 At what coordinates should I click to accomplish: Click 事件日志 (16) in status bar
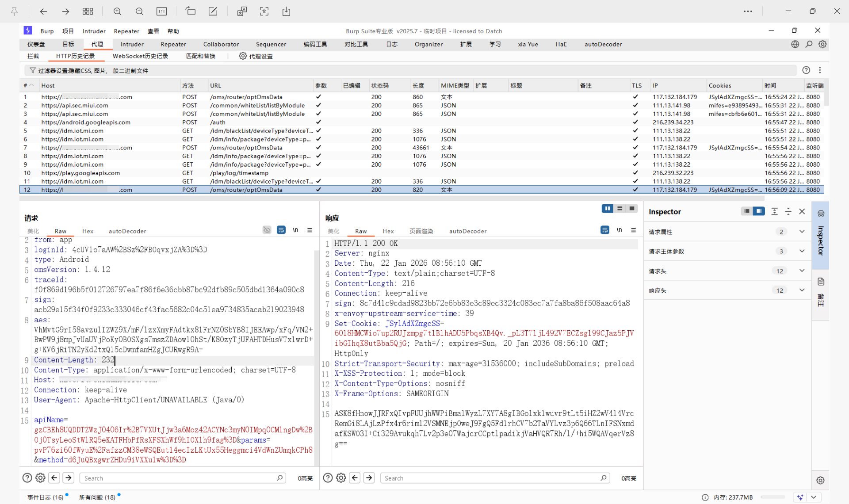point(45,497)
